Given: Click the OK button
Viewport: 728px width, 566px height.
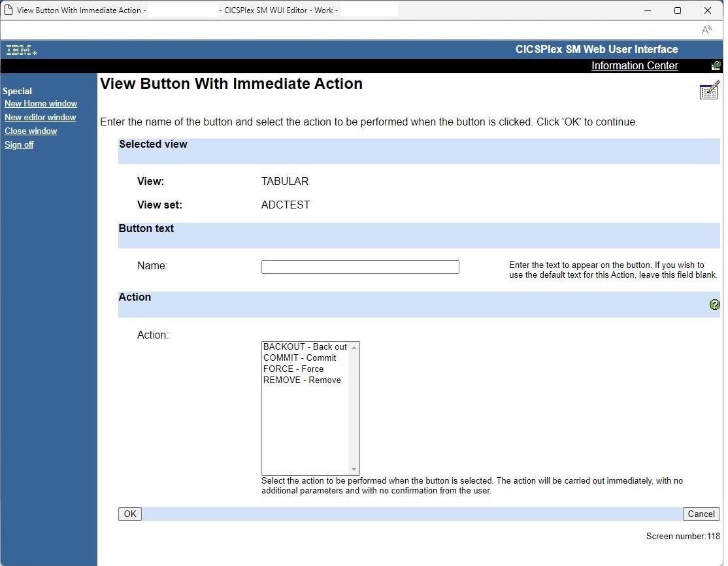Looking at the screenshot, I should click(x=130, y=514).
